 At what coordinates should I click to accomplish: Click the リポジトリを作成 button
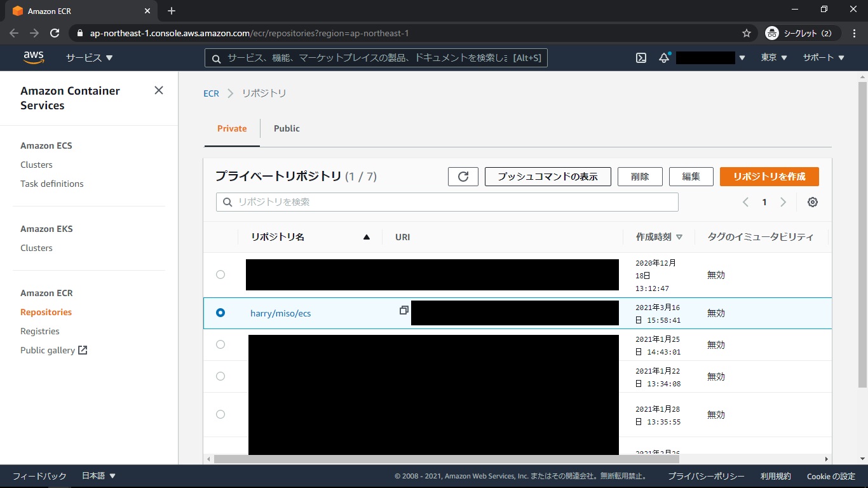769,177
